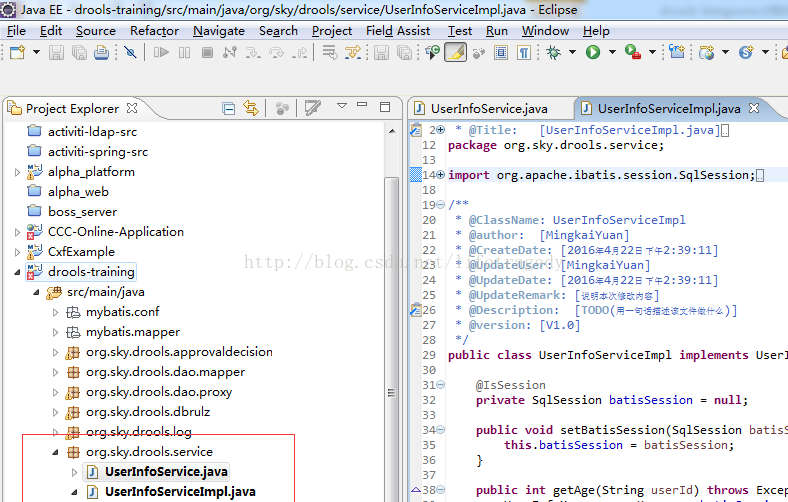This screenshot has width=788, height=502.
Task: Minimize the Project Explorer panel
Action: click(362, 105)
